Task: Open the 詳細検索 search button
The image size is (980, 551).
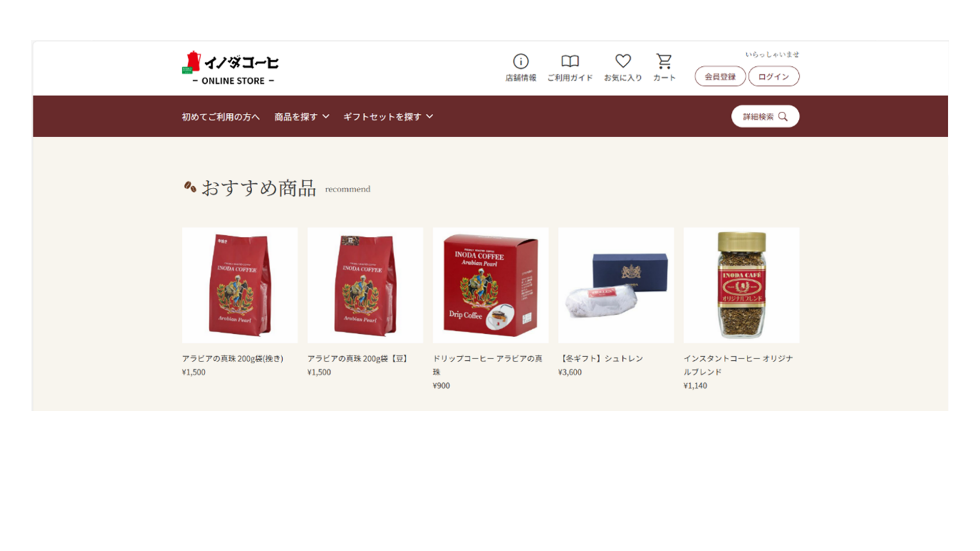Action: click(x=765, y=116)
